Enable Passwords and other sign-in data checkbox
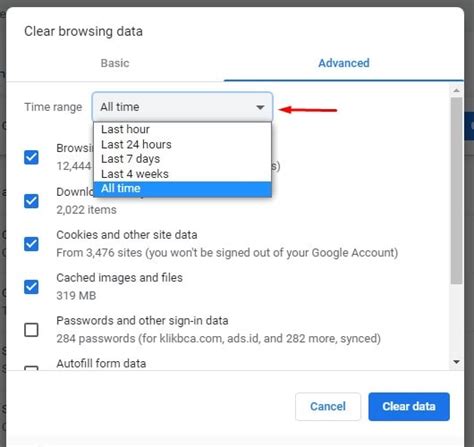Screen dimensions: 474x447 (31, 330)
